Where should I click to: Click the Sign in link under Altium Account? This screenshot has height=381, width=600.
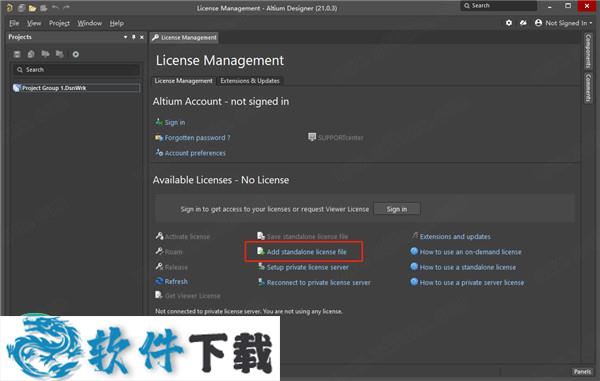175,122
